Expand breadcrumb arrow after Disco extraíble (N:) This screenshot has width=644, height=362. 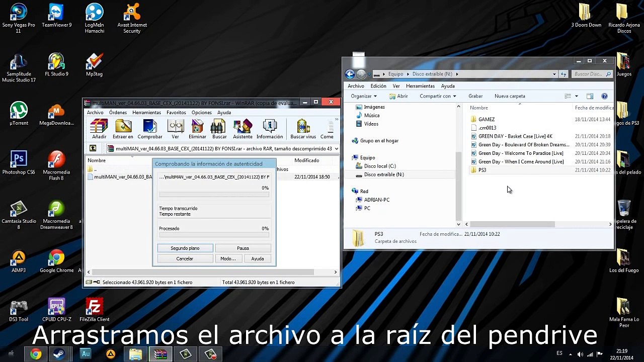(x=457, y=74)
